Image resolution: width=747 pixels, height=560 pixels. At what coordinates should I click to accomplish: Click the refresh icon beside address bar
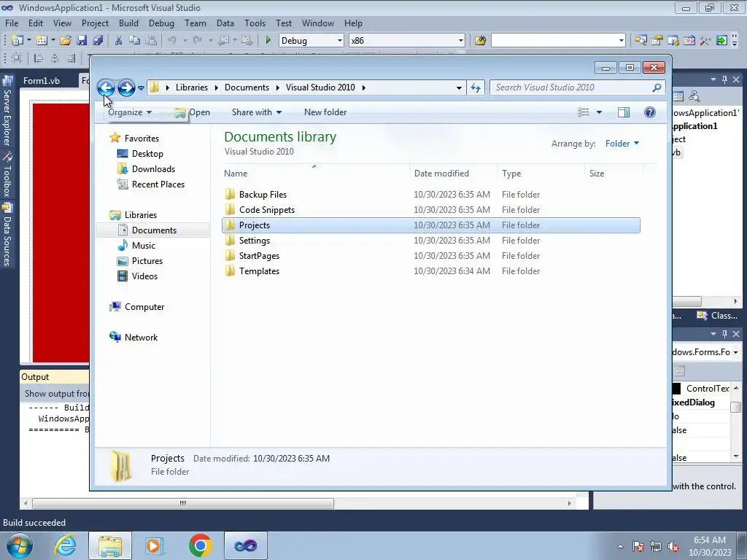click(476, 87)
